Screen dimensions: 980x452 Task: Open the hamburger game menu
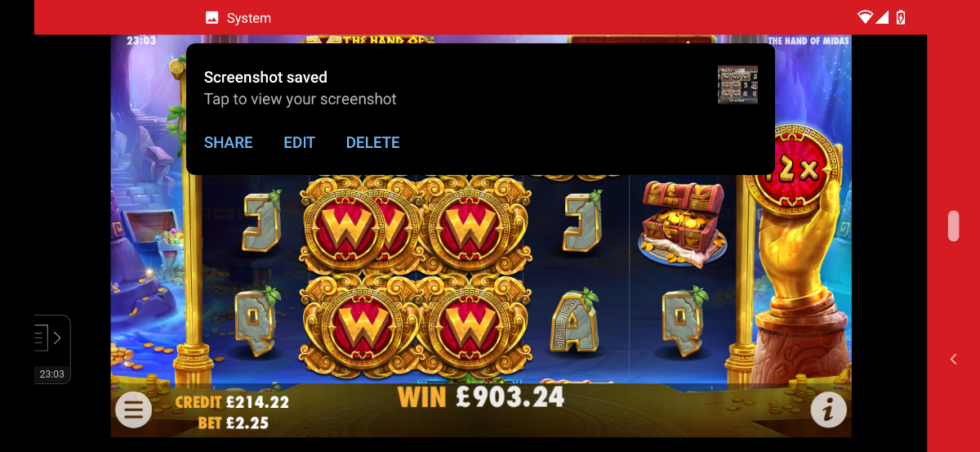[x=133, y=409]
